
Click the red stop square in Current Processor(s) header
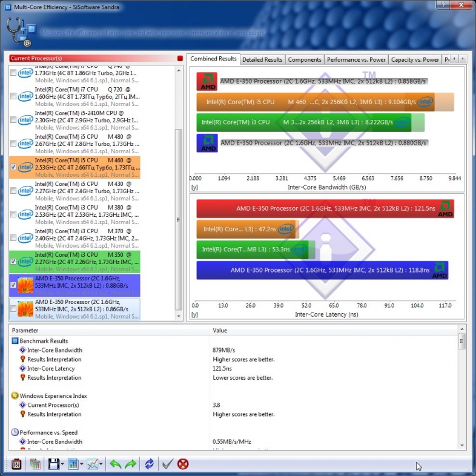(180, 58)
